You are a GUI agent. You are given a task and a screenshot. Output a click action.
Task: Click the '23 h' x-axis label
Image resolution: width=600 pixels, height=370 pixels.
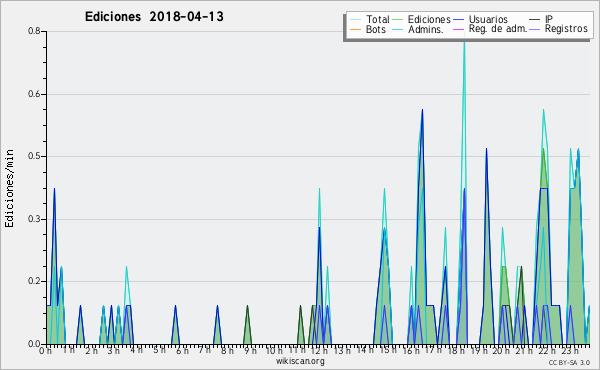569,351
